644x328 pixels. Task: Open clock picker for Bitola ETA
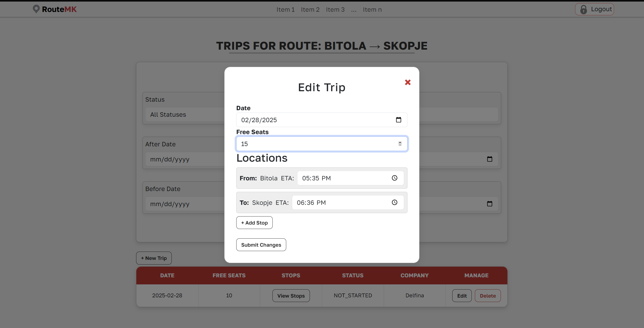[394, 178]
